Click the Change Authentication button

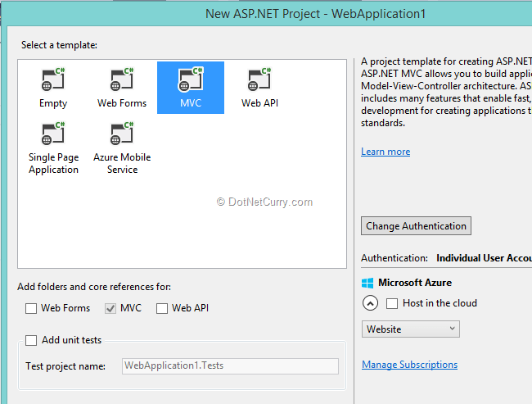click(x=416, y=226)
